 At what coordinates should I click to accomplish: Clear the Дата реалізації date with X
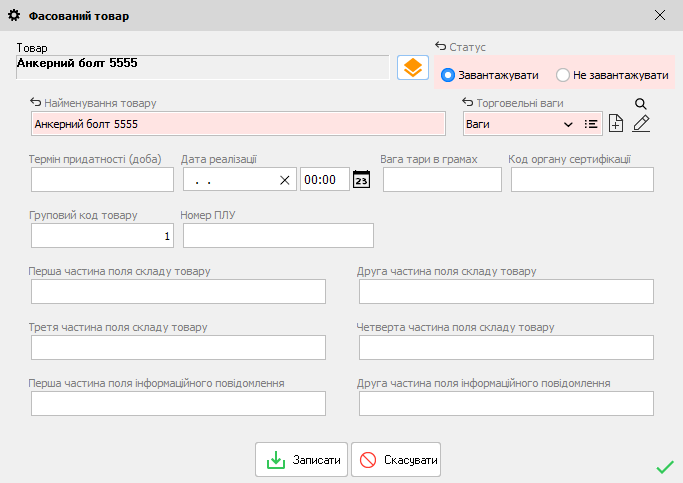(284, 180)
